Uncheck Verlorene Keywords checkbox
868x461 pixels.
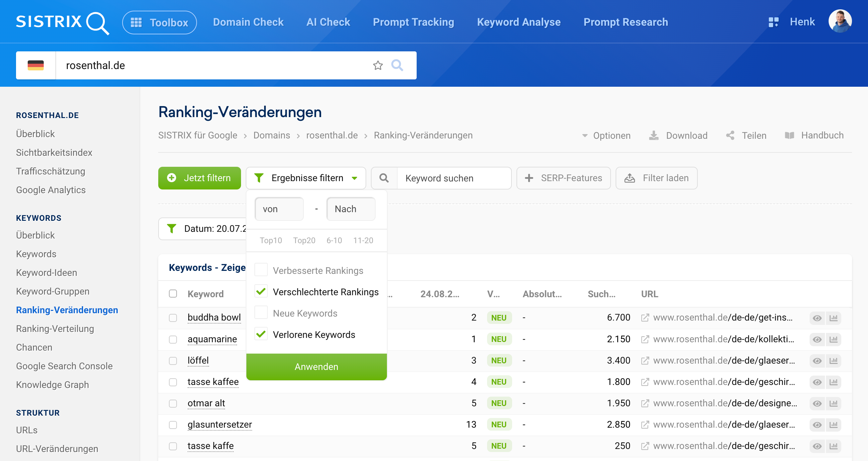pos(261,334)
